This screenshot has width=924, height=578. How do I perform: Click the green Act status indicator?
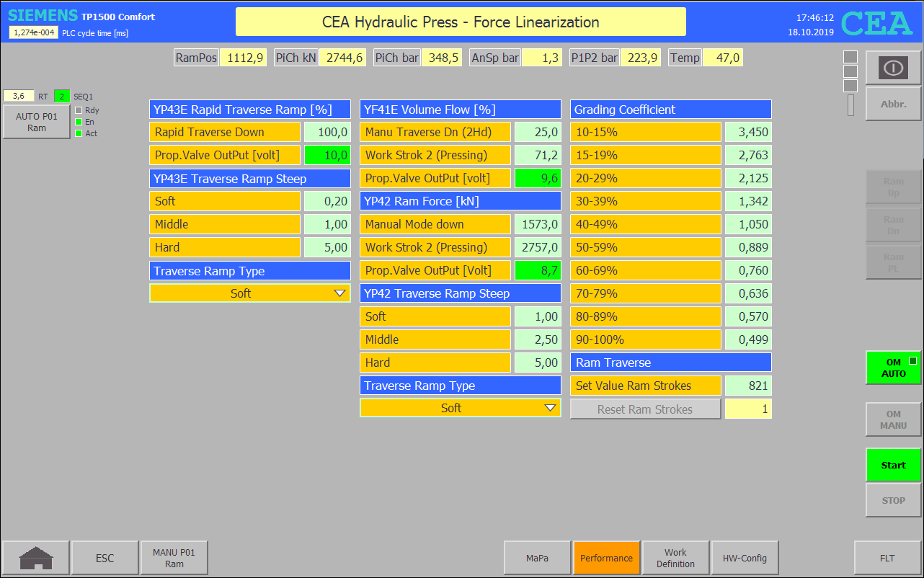pyautogui.click(x=79, y=133)
